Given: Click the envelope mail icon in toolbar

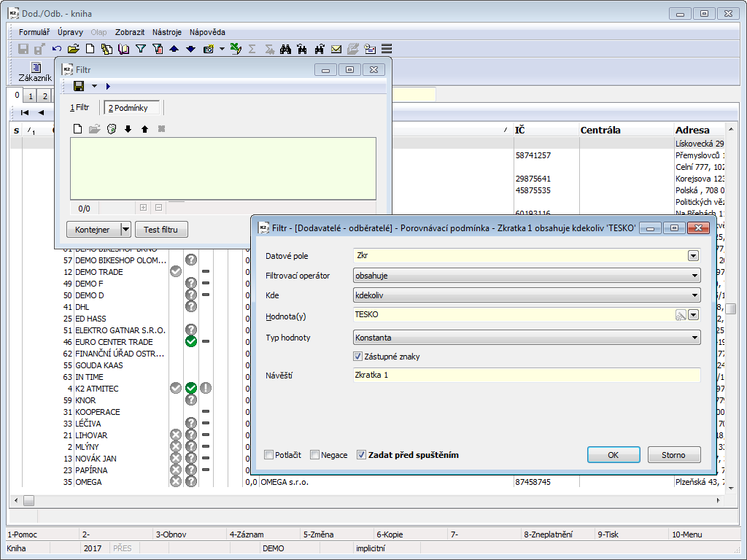Looking at the screenshot, I should (x=336, y=49).
